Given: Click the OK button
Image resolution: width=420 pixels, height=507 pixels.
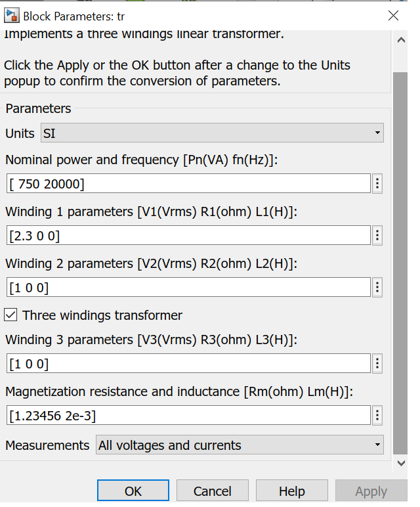Looking at the screenshot, I should pyautogui.click(x=133, y=491).
